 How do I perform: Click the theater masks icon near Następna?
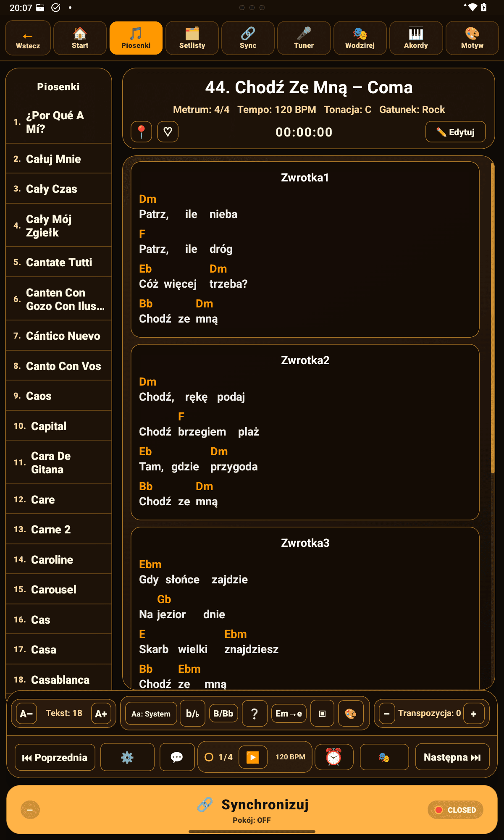pyautogui.click(x=384, y=757)
